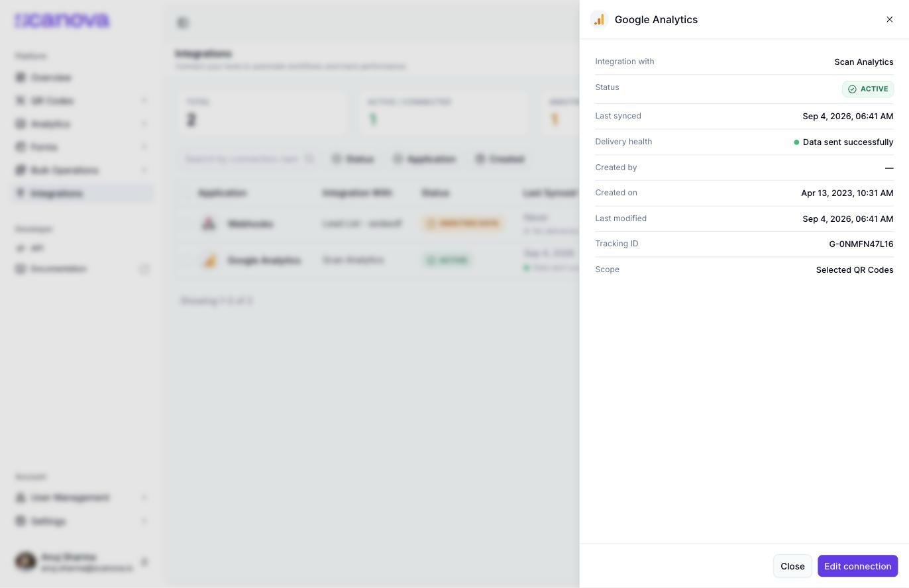
Task: Click the 'Scan Analytics' integration value
Action: point(863,62)
